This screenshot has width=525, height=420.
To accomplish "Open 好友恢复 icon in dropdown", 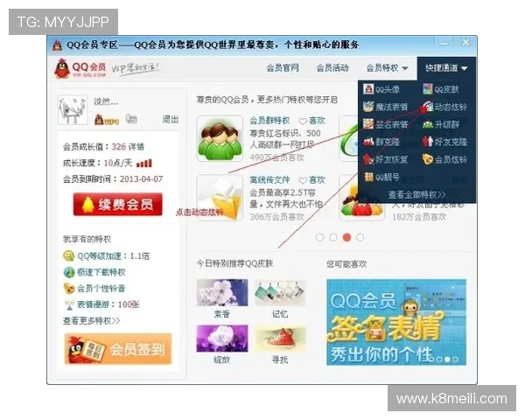I will tap(368, 159).
